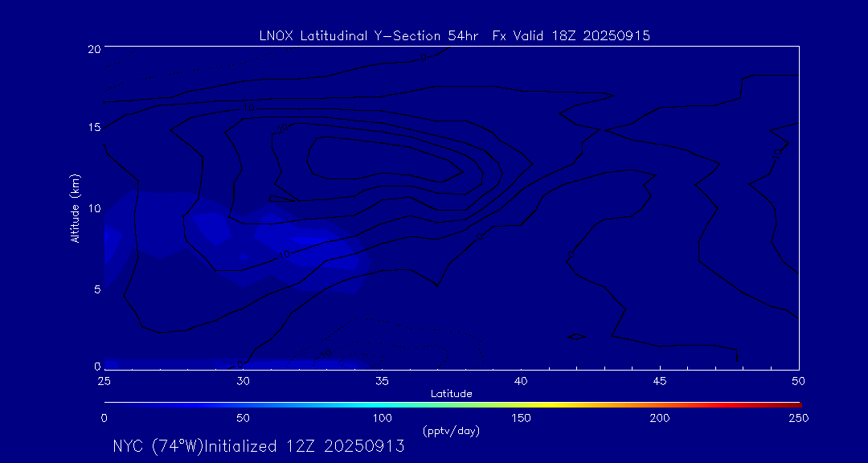Click the "Altitude (km)" vertical axis label

[x=75, y=208]
